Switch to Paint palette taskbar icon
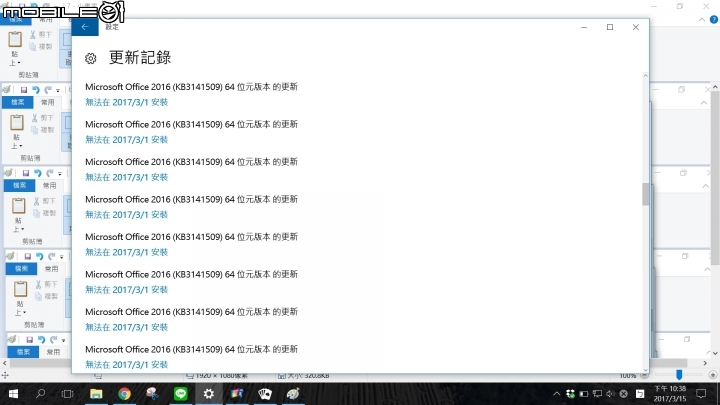This screenshot has width=720, height=405. click(293, 394)
